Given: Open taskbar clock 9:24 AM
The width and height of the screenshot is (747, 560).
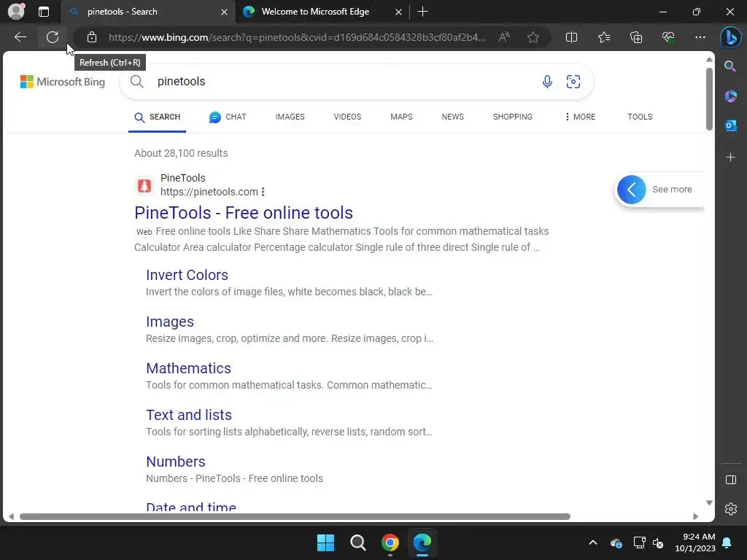Looking at the screenshot, I should 695,542.
